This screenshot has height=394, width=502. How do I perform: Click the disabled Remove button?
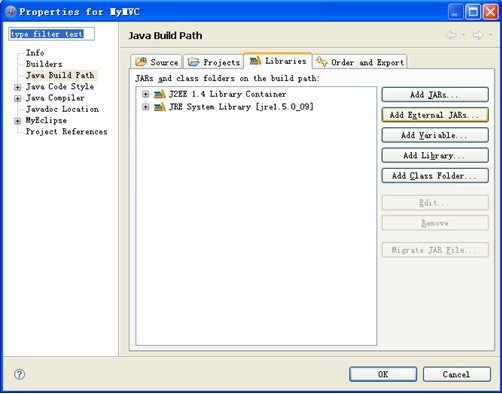pos(435,223)
